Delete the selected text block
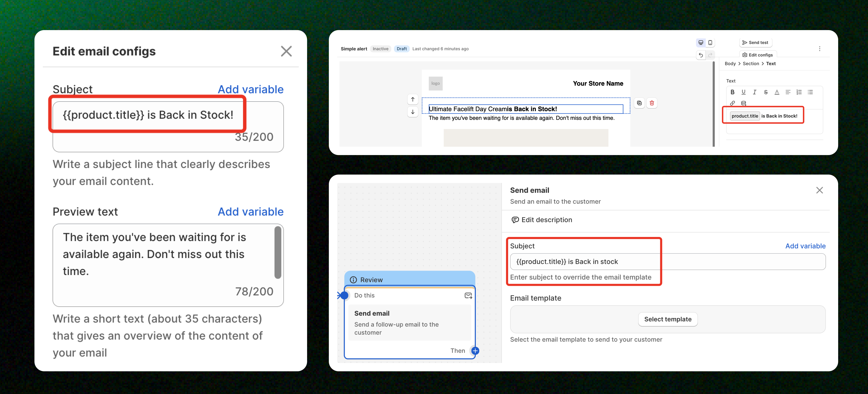The width and height of the screenshot is (868, 394). coord(652,103)
